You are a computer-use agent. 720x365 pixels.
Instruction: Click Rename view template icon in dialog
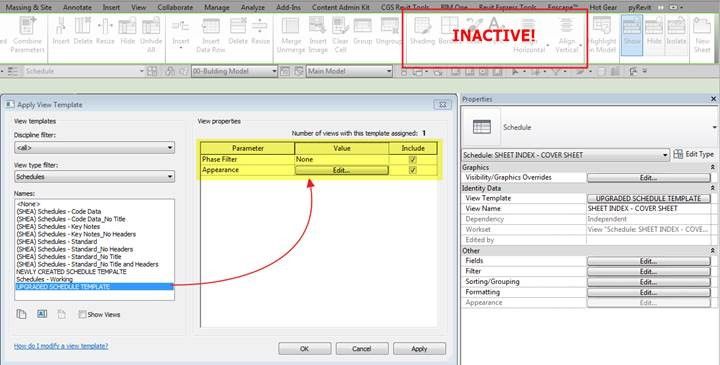42,314
